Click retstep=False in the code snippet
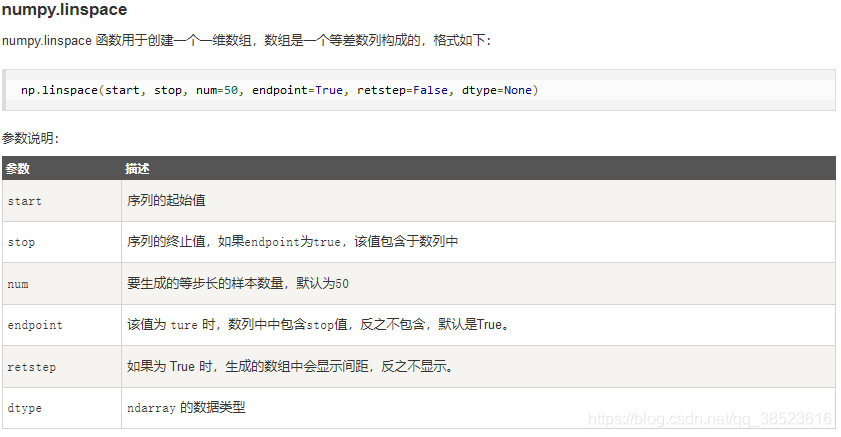The width and height of the screenshot is (841, 437). (x=402, y=90)
